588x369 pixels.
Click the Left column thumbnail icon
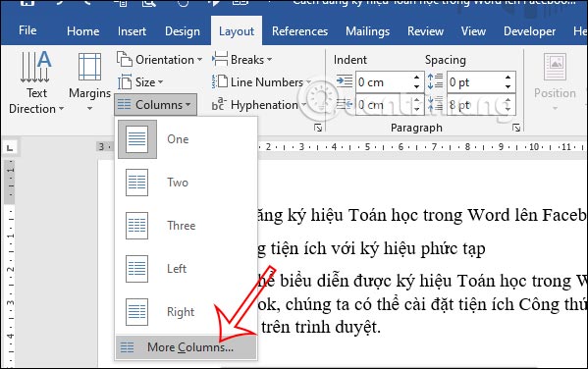pos(136,269)
